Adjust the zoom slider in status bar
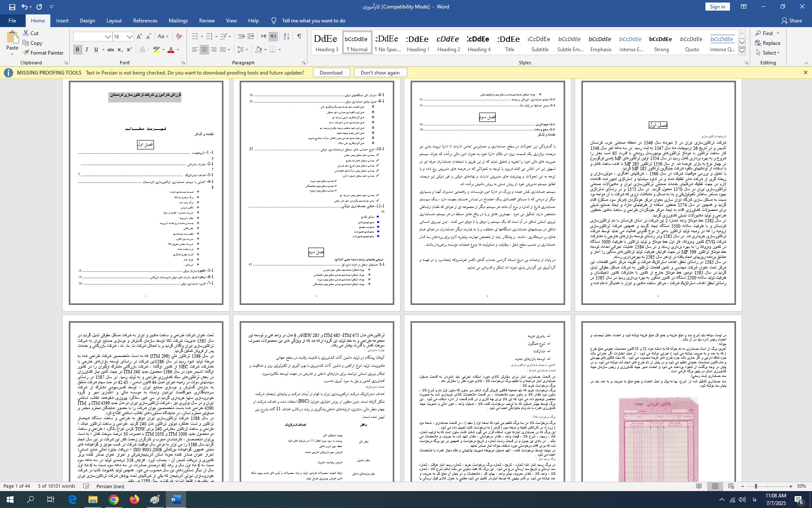The width and height of the screenshot is (812, 508). [756, 486]
